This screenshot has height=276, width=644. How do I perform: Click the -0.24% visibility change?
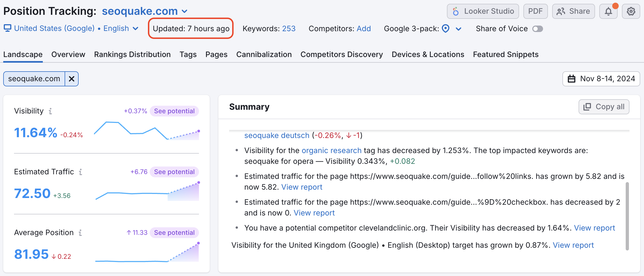(72, 135)
